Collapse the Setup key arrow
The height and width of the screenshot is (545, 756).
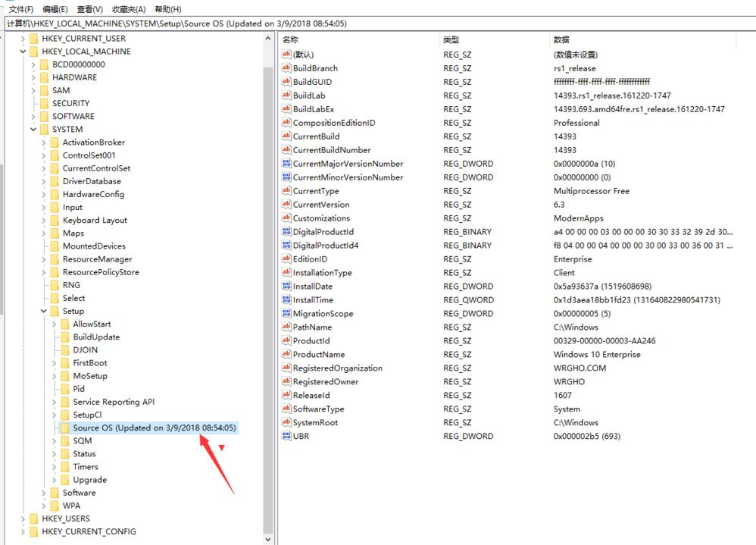pyautogui.click(x=44, y=312)
